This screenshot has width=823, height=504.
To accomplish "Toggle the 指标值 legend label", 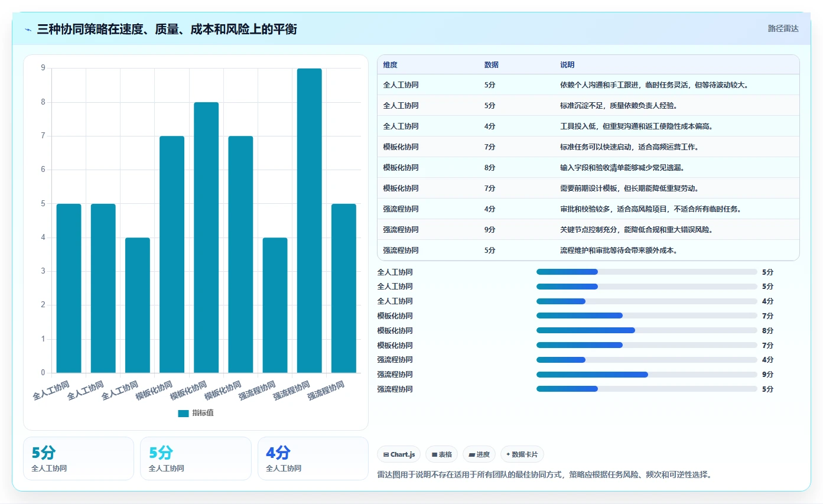I will point(203,414).
